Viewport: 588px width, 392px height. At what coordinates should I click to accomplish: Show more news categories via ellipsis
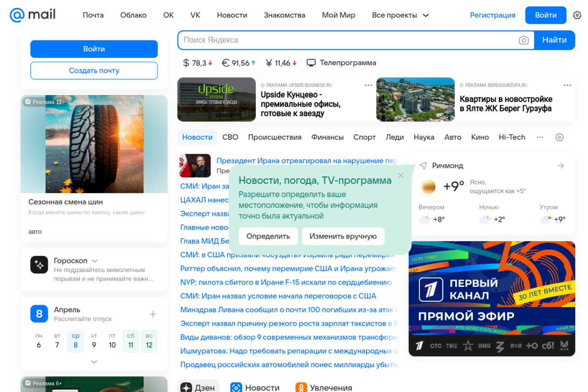point(540,137)
